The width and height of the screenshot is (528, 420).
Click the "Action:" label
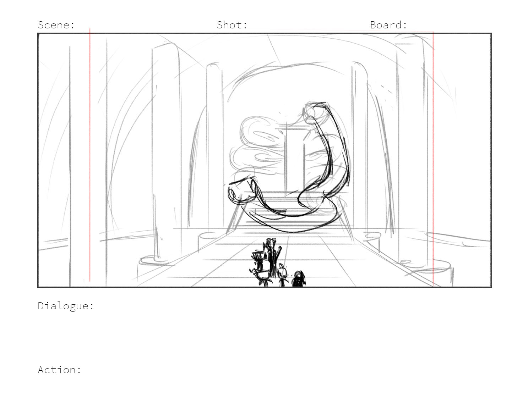point(60,370)
